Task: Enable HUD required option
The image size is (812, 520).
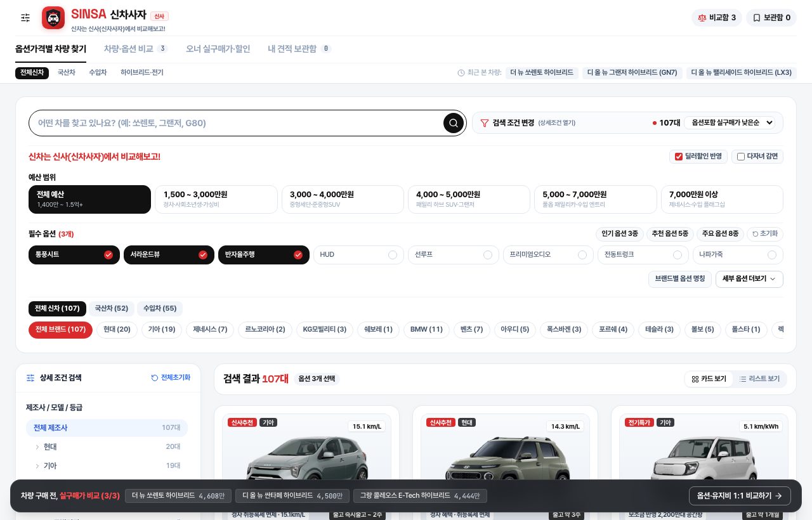Action: tap(358, 255)
